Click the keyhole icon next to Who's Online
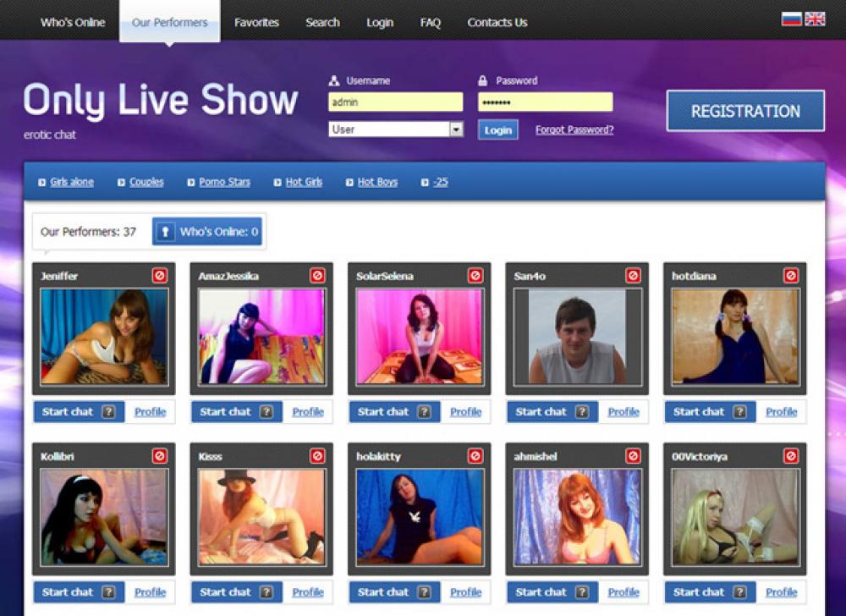This screenshot has height=616, width=846. tap(166, 232)
